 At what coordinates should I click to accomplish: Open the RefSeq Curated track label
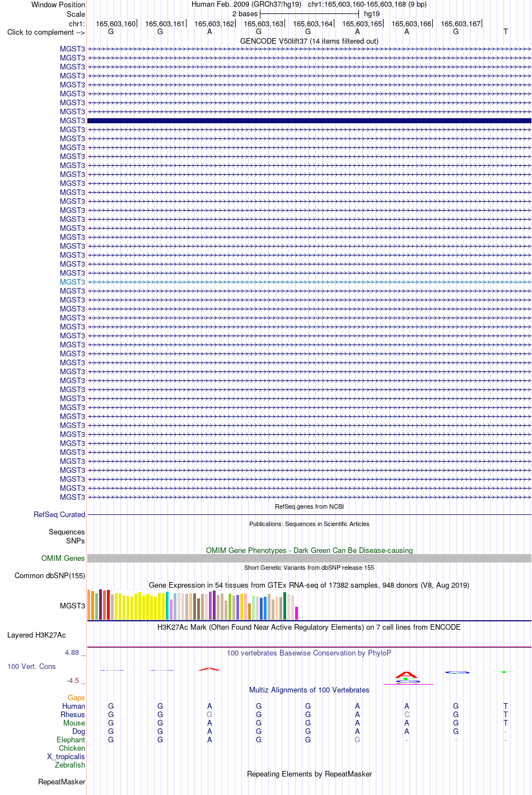[59, 514]
